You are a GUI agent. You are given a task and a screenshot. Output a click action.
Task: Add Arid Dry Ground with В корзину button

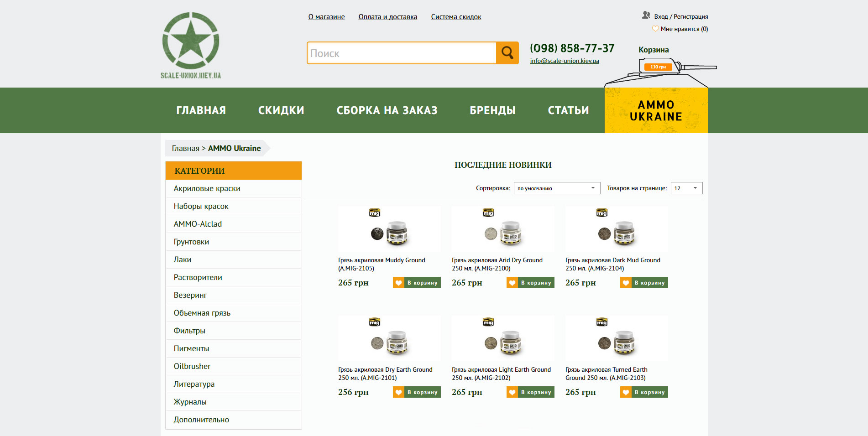(536, 283)
